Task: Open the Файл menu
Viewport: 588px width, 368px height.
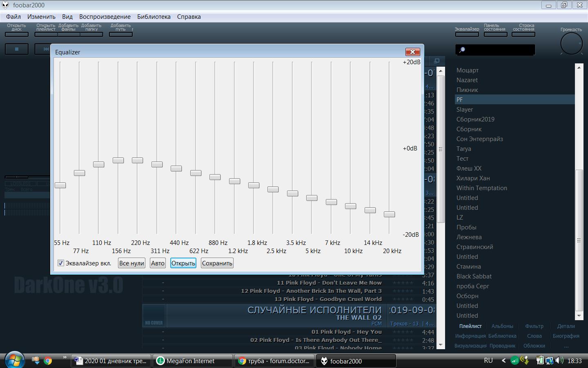Action: [13, 17]
